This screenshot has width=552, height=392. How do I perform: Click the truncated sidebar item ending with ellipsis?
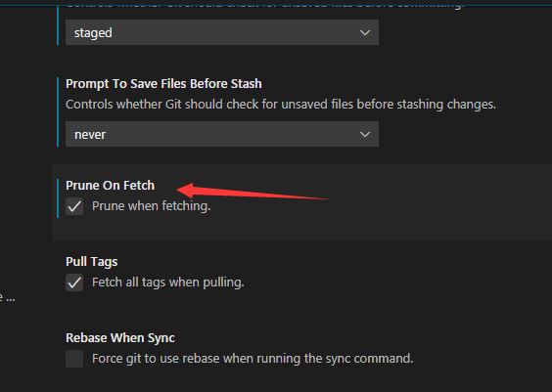(x=7, y=298)
